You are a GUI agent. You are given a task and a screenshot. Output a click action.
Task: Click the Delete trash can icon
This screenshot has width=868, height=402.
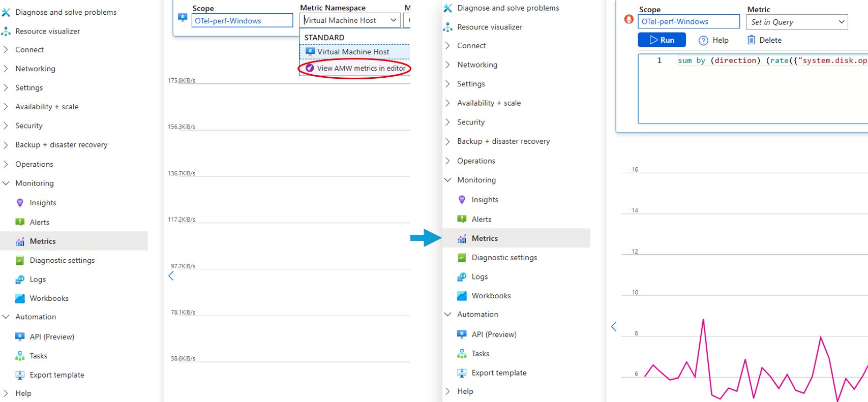click(751, 40)
